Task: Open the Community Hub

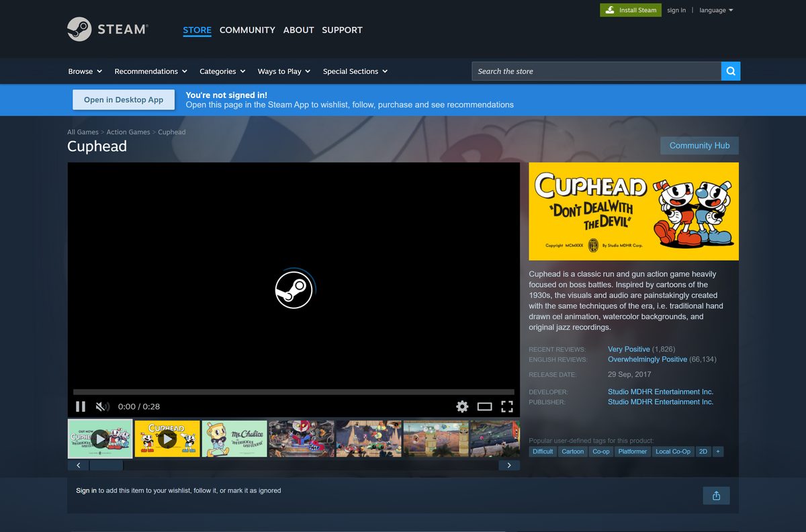Action: point(699,146)
